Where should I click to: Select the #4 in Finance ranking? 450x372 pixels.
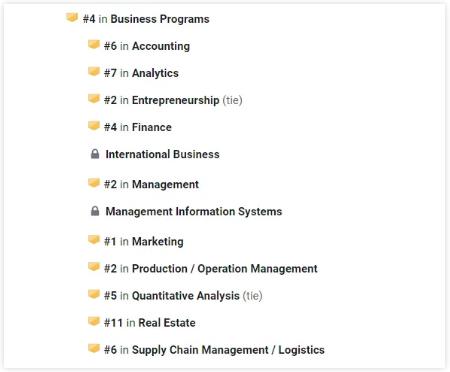click(x=138, y=127)
